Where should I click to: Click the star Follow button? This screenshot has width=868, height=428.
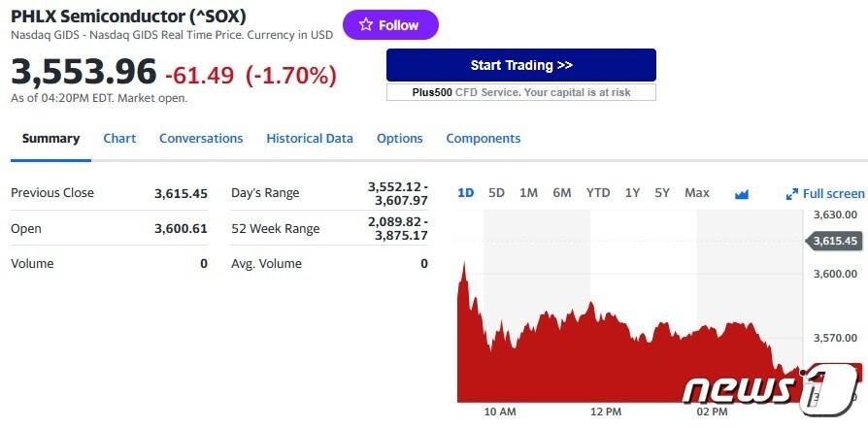pyautogui.click(x=390, y=25)
